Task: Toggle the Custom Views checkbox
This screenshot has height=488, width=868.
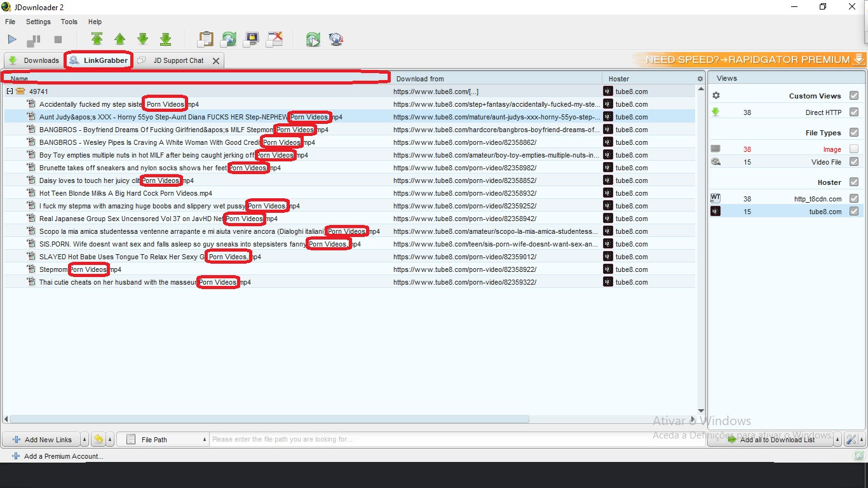Action: 854,95
